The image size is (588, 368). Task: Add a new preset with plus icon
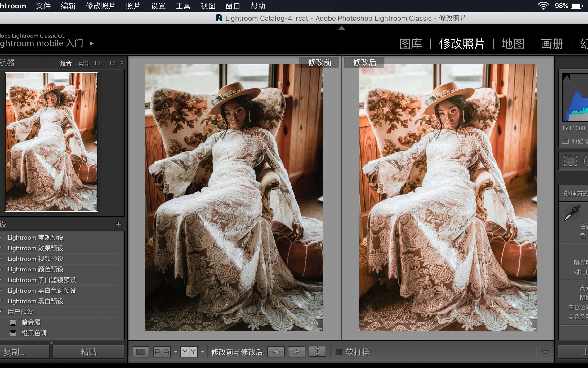tap(118, 224)
